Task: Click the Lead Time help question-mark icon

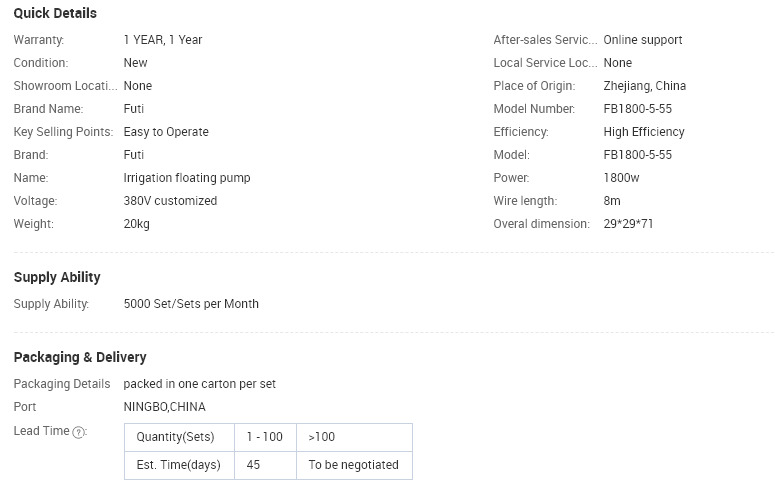Action: [79, 432]
